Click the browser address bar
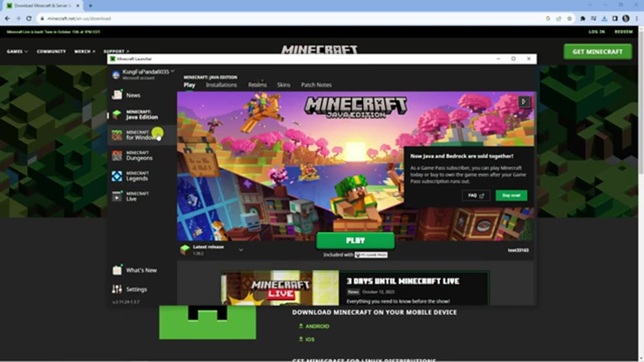This screenshot has height=362, width=644. tap(292, 19)
